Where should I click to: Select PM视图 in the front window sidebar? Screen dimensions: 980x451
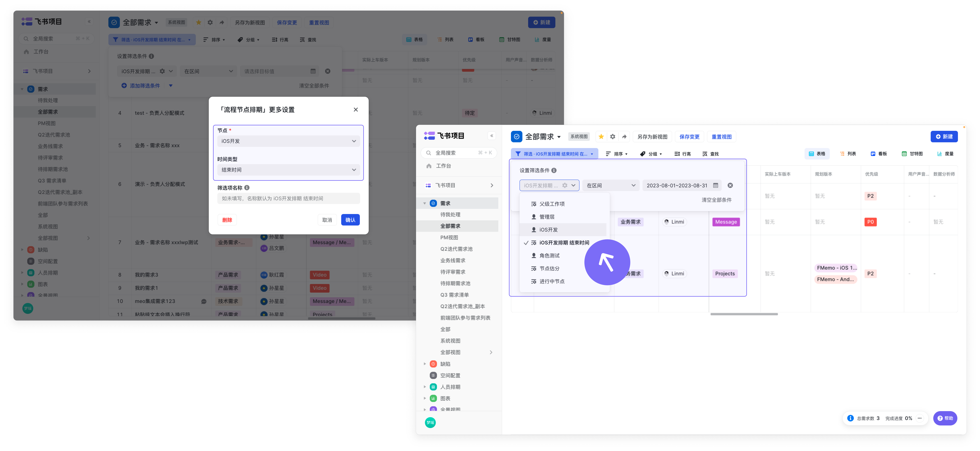pos(449,238)
